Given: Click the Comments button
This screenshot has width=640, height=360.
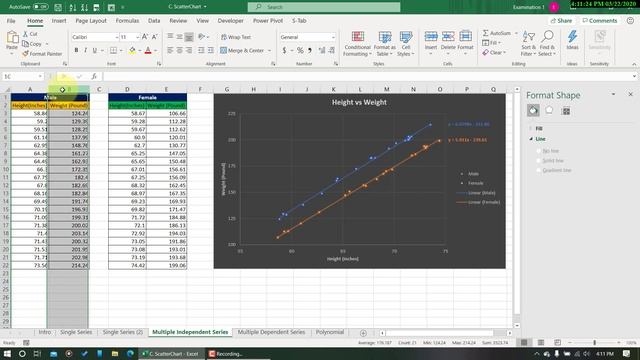Looking at the screenshot, I should click(600, 20).
